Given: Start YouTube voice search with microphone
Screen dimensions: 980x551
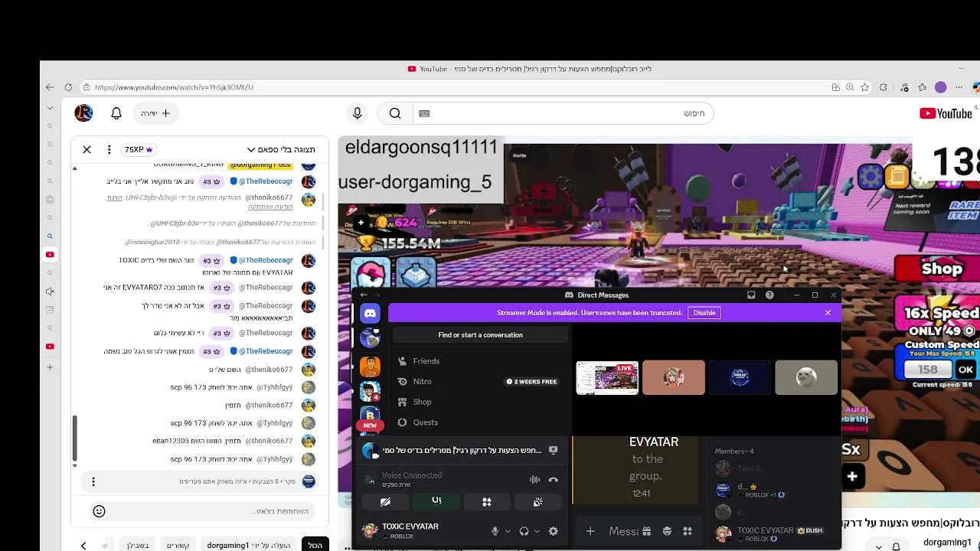Looking at the screenshot, I should pos(357,113).
